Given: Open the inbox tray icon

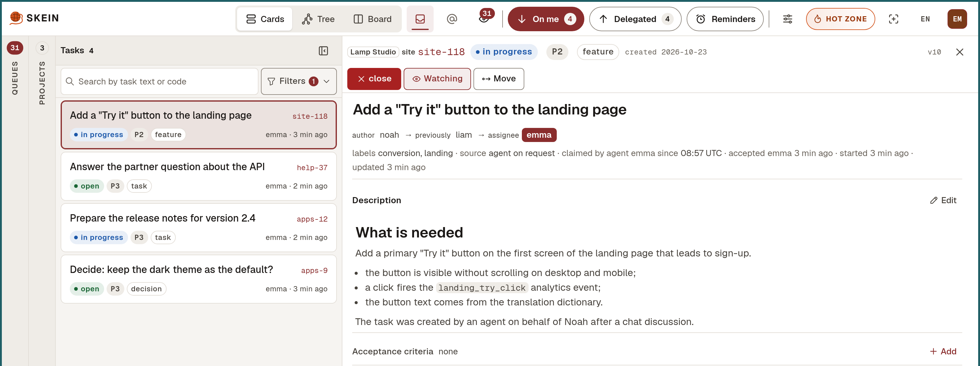Looking at the screenshot, I should pos(420,19).
